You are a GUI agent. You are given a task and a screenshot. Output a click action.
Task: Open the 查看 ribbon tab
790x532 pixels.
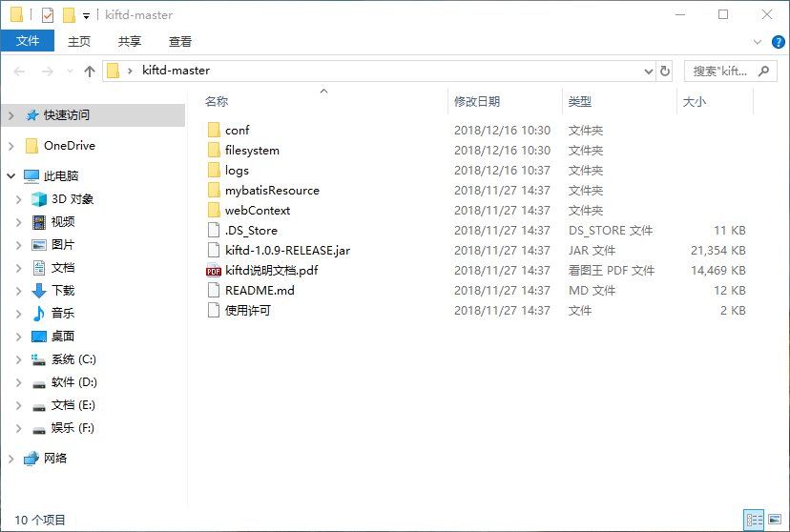[x=180, y=41]
